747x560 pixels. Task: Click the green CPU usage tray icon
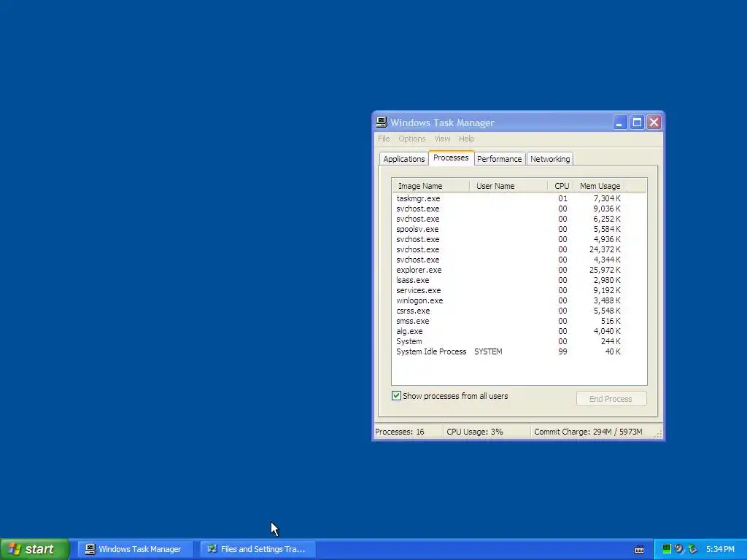click(x=667, y=549)
